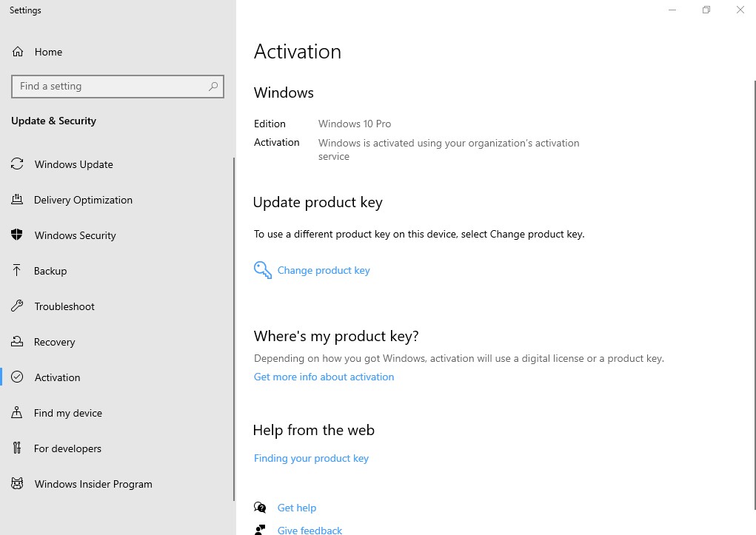Focus the Find a setting search box
Viewport: 756px width, 535px height.
(x=111, y=87)
